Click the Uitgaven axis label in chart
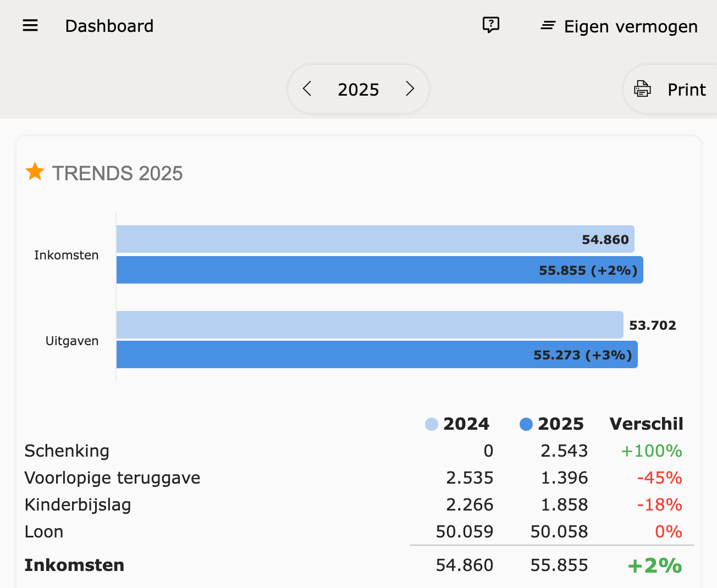This screenshot has width=717, height=588. click(72, 341)
